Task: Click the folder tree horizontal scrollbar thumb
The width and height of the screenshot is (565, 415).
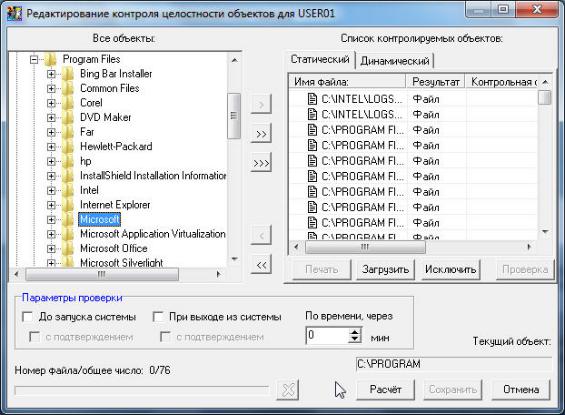Action: pos(102,275)
